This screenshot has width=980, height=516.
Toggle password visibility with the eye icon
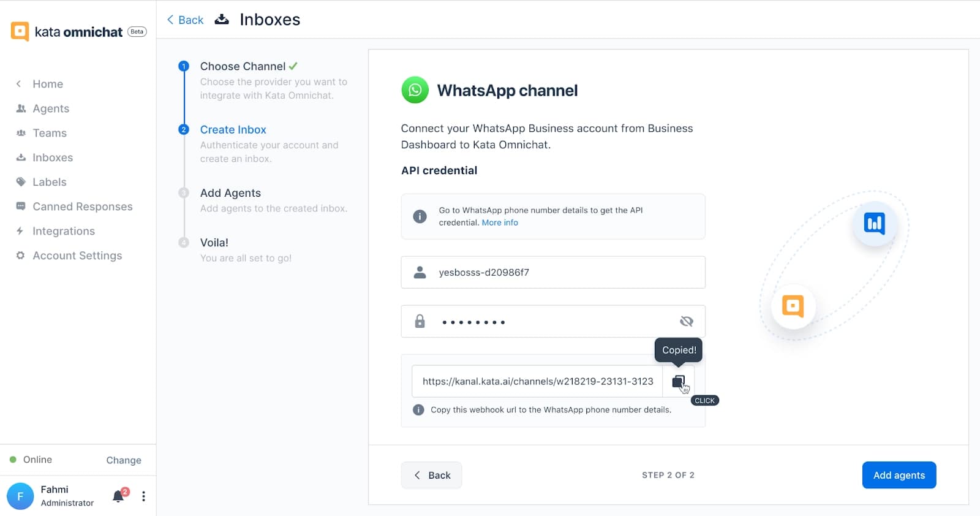click(687, 322)
